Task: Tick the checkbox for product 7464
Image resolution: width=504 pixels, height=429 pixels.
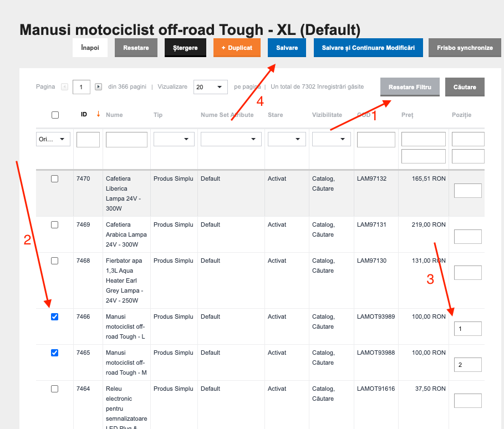Action: click(x=55, y=389)
